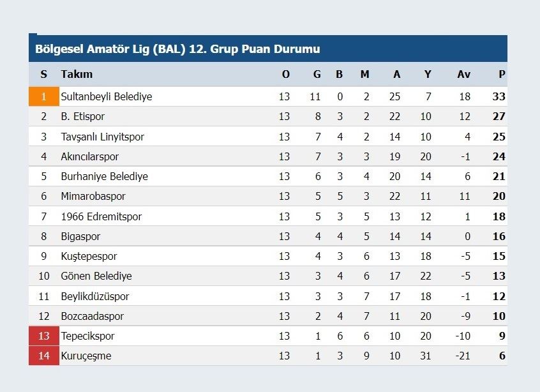Click the red rank 14 badge
This screenshot has width=540, height=392.
pos(43,356)
